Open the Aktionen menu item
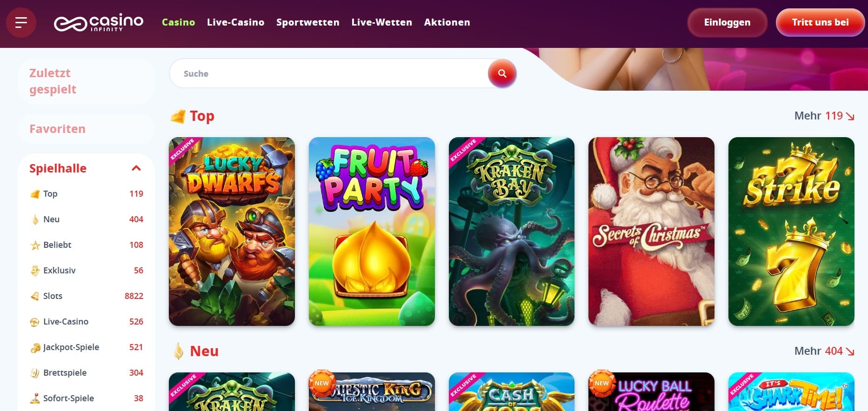This screenshot has height=411, width=868. (x=447, y=22)
